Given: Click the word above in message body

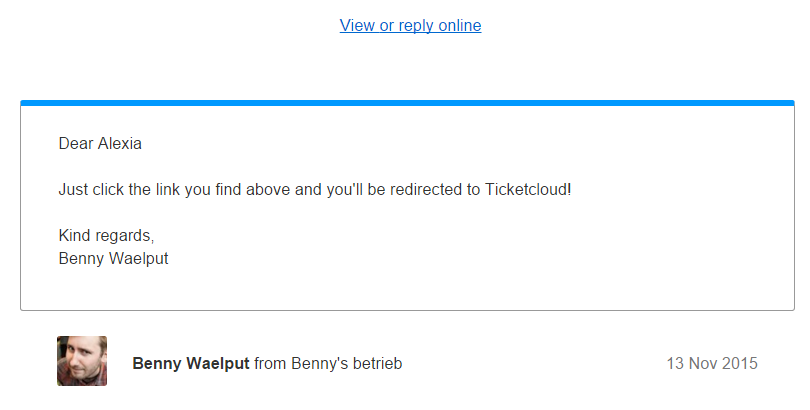Looking at the screenshot, I should point(268,190).
